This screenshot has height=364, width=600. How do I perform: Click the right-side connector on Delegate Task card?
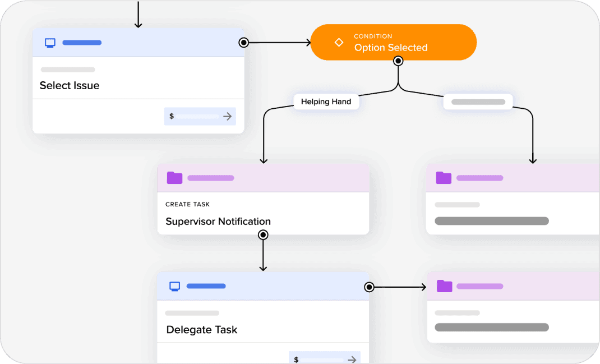pyautogui.click(x=369, y=287)
